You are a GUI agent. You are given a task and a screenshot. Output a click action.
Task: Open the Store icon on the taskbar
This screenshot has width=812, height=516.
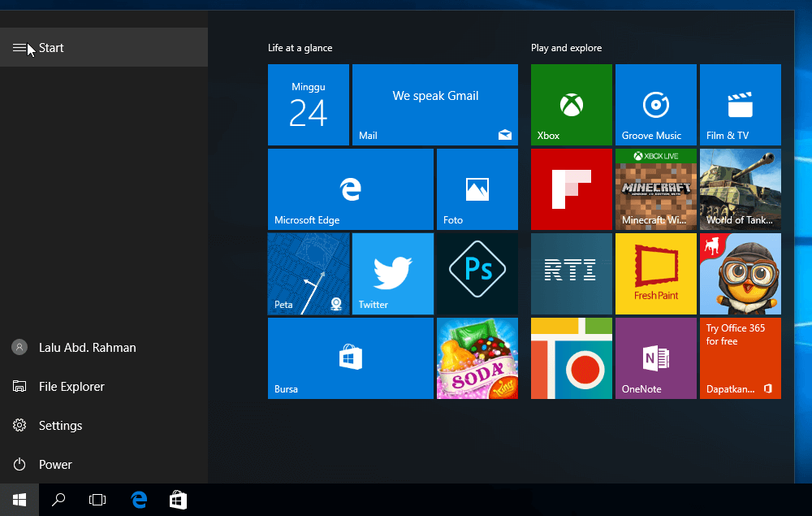(x=178, y=500)
